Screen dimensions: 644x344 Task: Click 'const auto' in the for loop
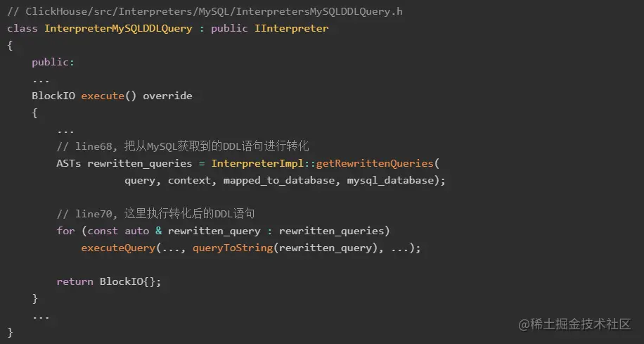point(118,231)
